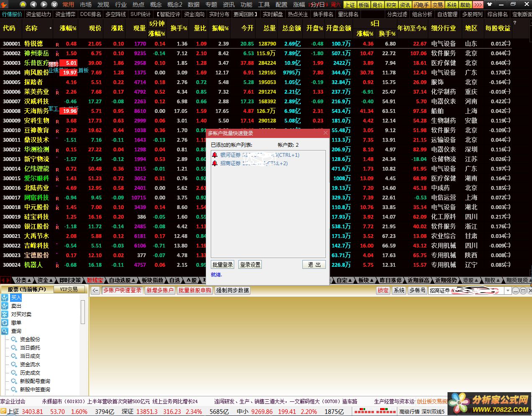Click the cancel order (撤单) icon
This screenshot has width=532, height=416.
point(5,323)
